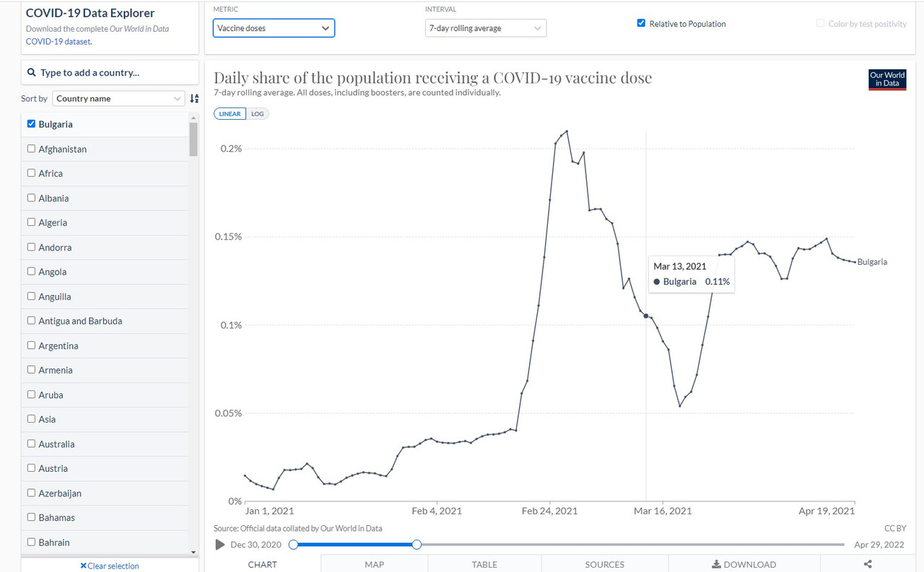
Task: Check the Andorra checkbox
Action: click(x=31, y=247)
